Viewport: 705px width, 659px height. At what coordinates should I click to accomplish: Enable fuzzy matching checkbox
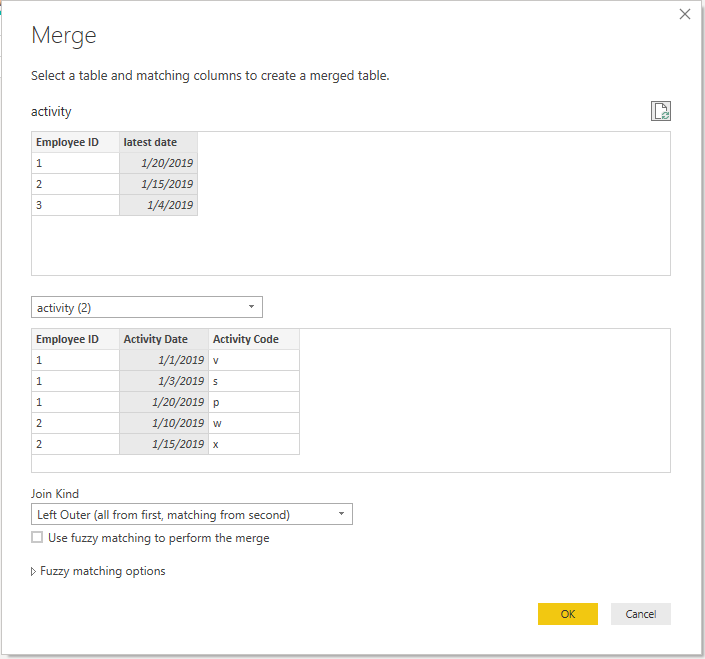tap(37, 537)
